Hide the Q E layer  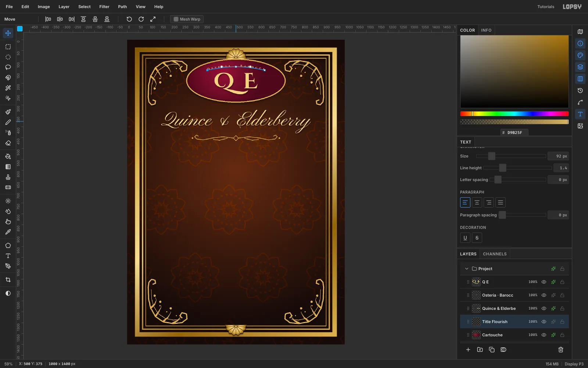(x=544, y=282)
